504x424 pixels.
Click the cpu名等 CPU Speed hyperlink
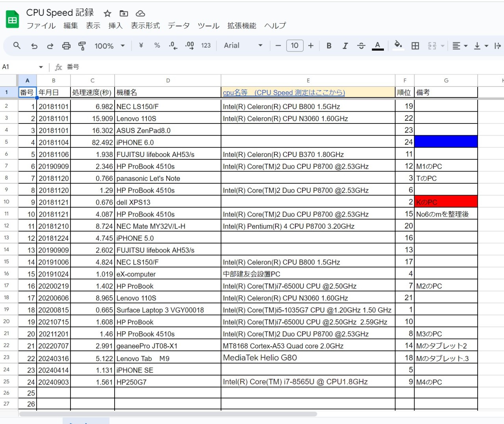pyautogui.click(x=283, y=92)
